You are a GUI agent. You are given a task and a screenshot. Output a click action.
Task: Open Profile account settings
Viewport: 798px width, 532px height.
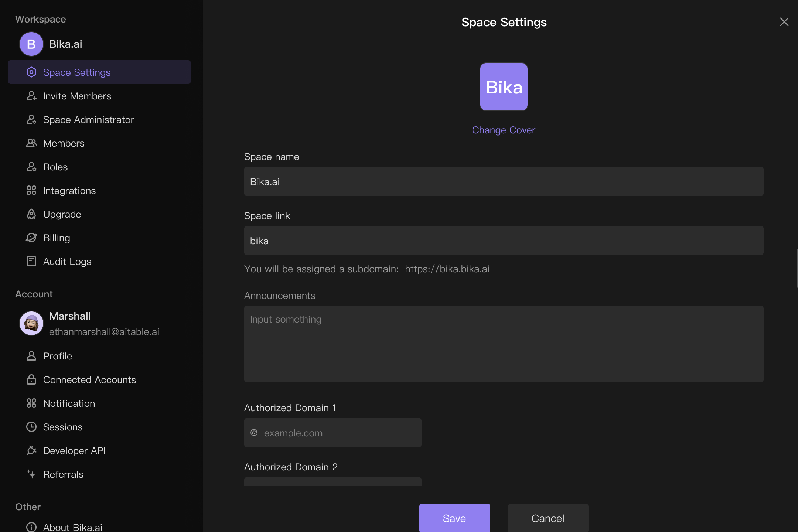click(99, 356)
